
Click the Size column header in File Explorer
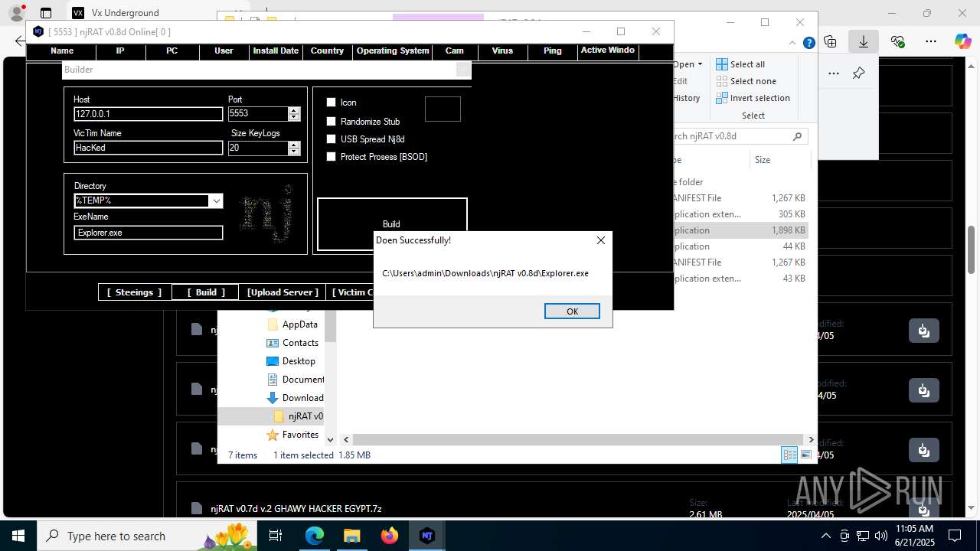781,160
